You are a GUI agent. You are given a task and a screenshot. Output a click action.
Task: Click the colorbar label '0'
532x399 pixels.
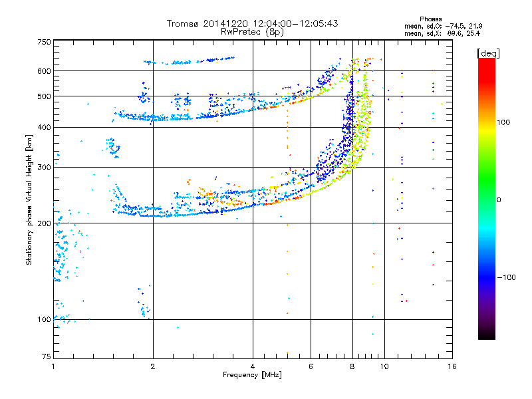pos(499,199)
